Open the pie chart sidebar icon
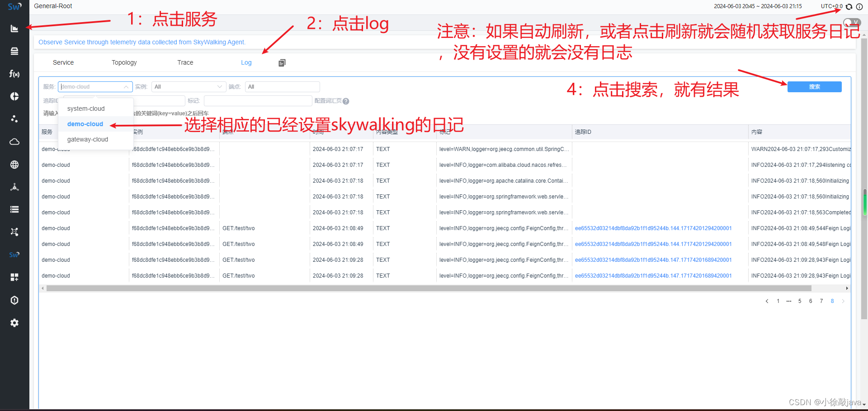The height and width of the screenshot is (411, 868). tap(14, 96)
